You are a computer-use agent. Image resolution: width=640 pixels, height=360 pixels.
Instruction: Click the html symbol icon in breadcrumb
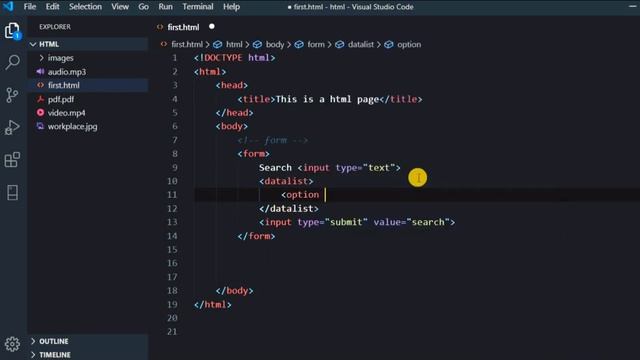pyautogui.click(x=218, y=44)
